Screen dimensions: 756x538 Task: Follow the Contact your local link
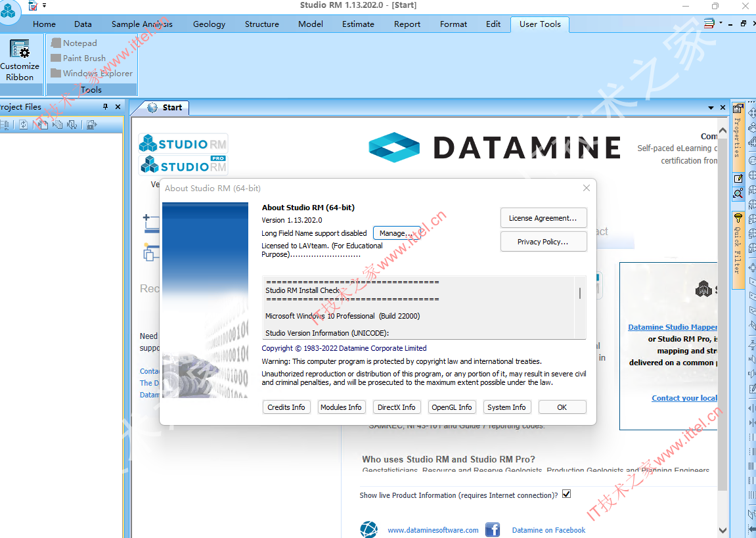click(684, 397)
